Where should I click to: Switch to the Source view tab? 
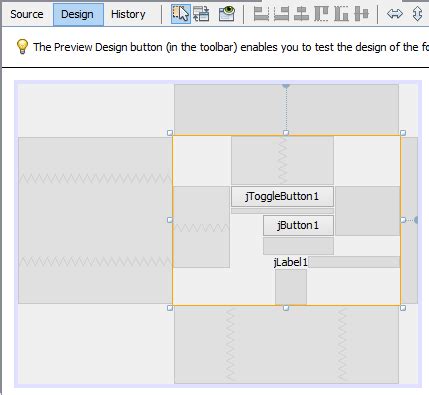point(27,14)
